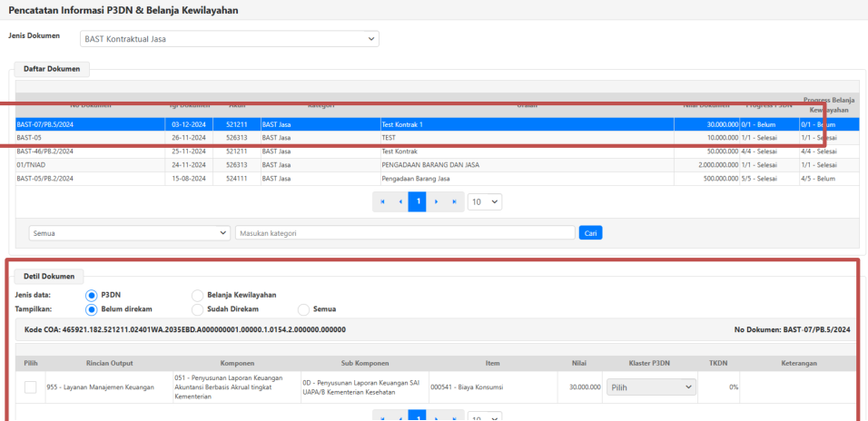The width and height of the screenshot is (868, 421).
Task: Select the P3DN radio button
Action: 91,295
